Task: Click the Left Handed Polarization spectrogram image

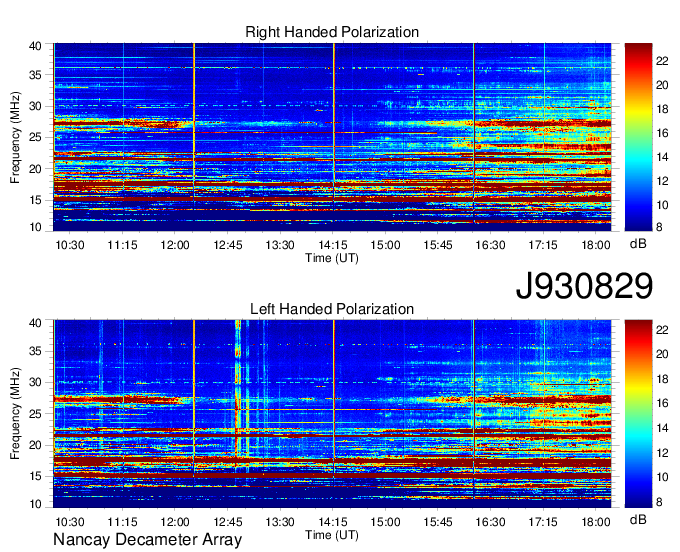Action: (332, 414)
